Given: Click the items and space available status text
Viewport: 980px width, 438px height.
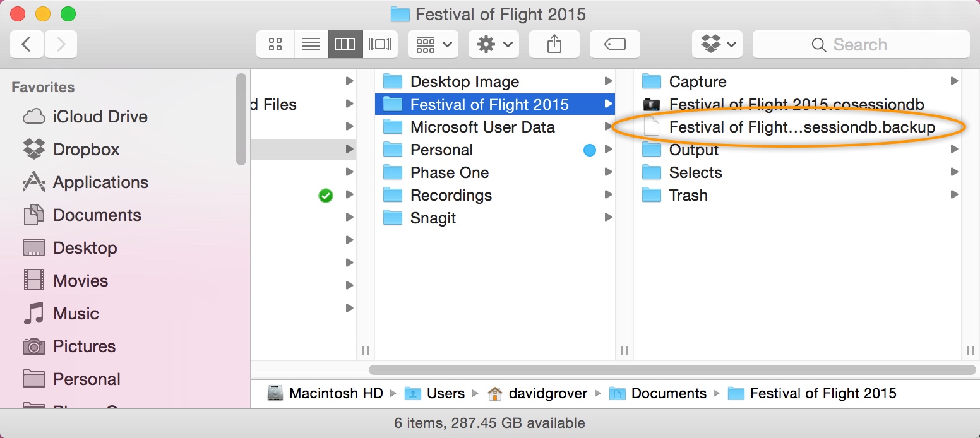Looking at the screenshot, I should tap(490, 423).
